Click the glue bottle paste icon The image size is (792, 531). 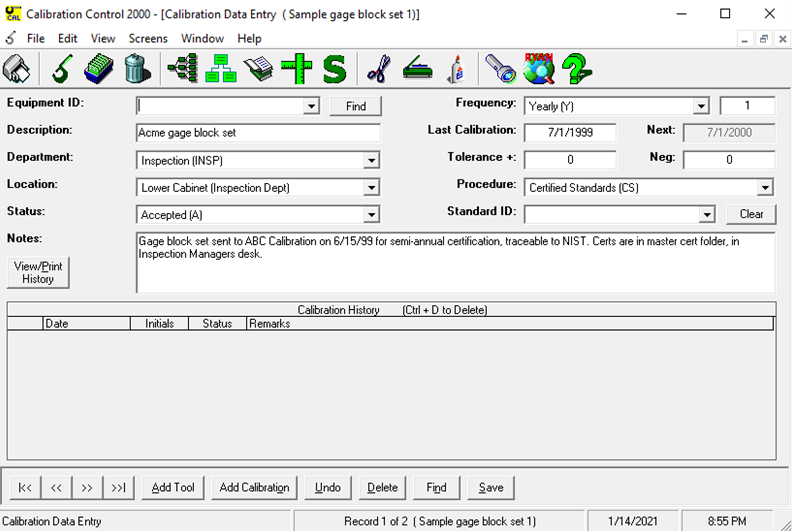(456, 68)
